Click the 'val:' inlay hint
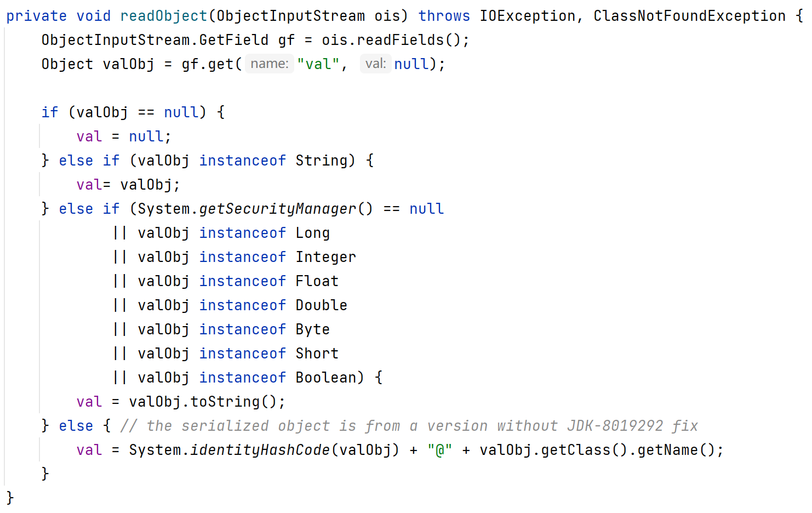This screenshot has height=513, width=812. coord(376,64)
